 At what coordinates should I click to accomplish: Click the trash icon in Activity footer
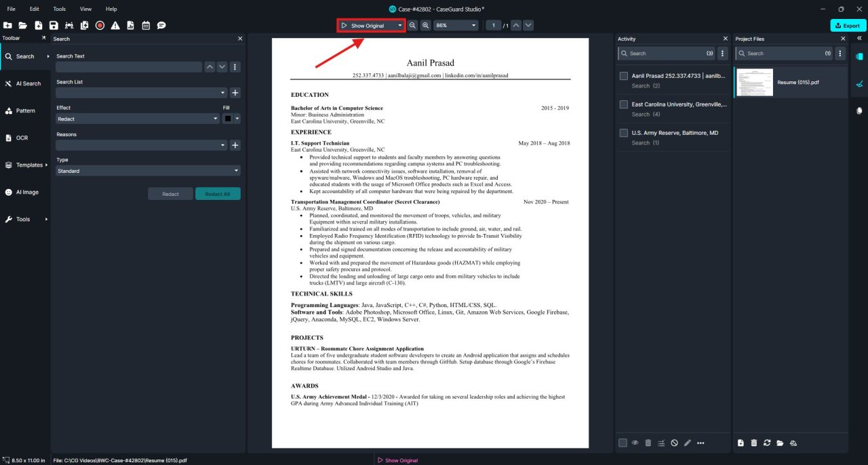click(x=648, y=443)
